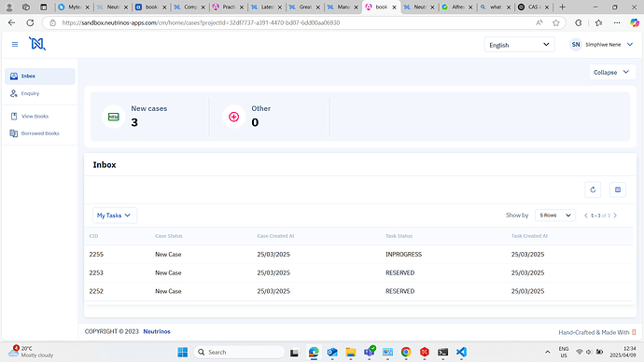
Task: Open View Books in sidebar
Action: tap(40, 116)
